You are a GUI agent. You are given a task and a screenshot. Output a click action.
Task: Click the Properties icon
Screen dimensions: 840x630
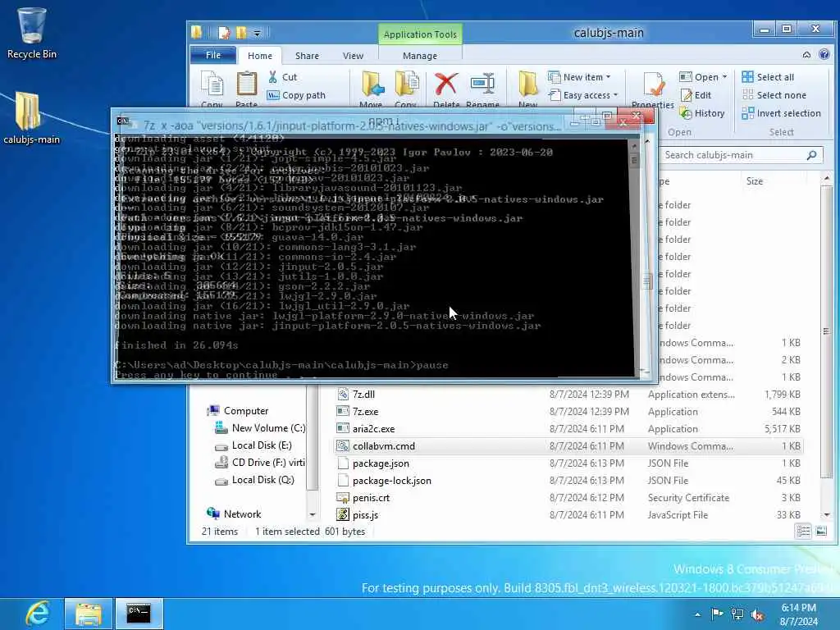[654, 84]
